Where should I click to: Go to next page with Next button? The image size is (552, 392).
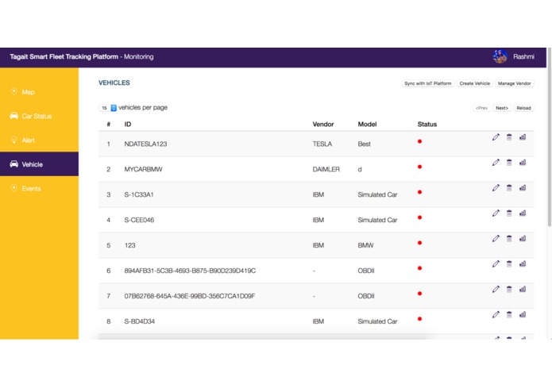502,108
